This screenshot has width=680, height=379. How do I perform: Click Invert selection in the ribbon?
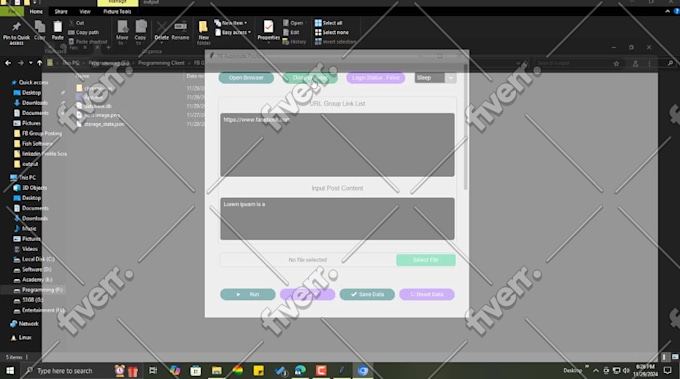[x=335, y=42]
